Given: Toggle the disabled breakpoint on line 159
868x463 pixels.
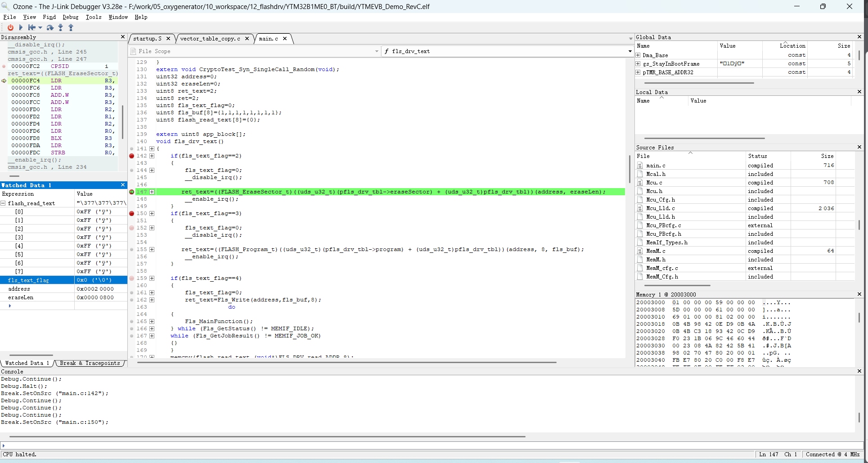Looking at the screenshot, I should click(132, 279).
